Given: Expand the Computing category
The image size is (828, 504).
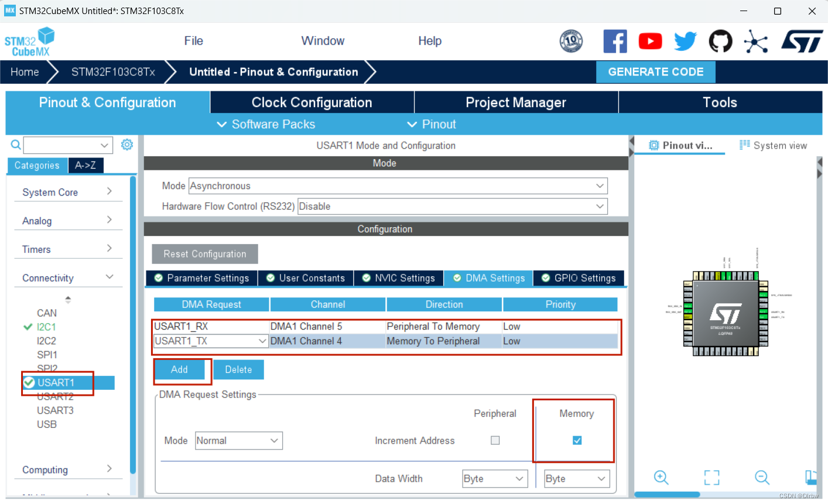Looking at the screenshot, I should click(x=67, y=469).
